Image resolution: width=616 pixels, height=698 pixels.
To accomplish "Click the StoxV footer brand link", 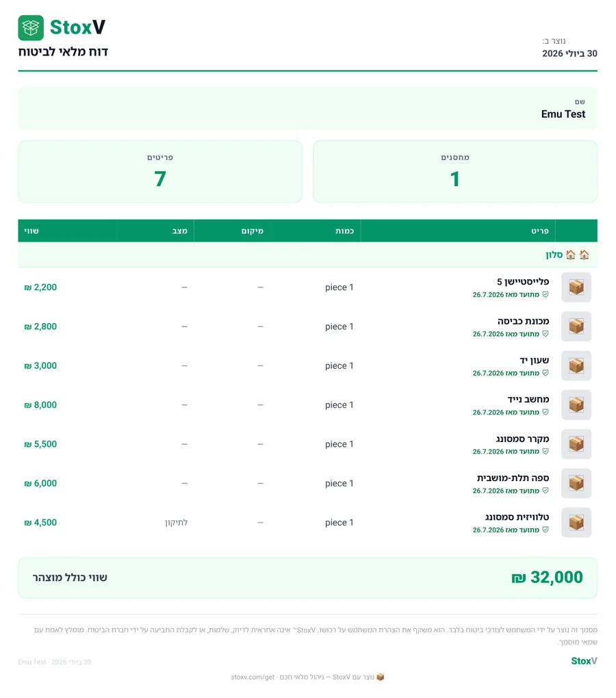I will pyautogui.click(x=584, y=661).
